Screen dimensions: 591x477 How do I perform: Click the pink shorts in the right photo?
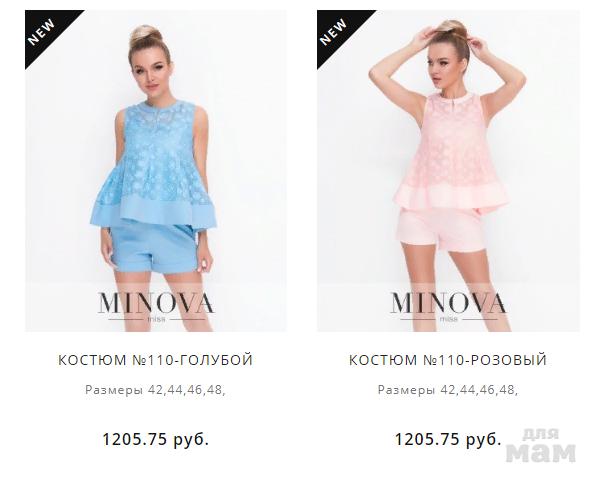(441, 228)
